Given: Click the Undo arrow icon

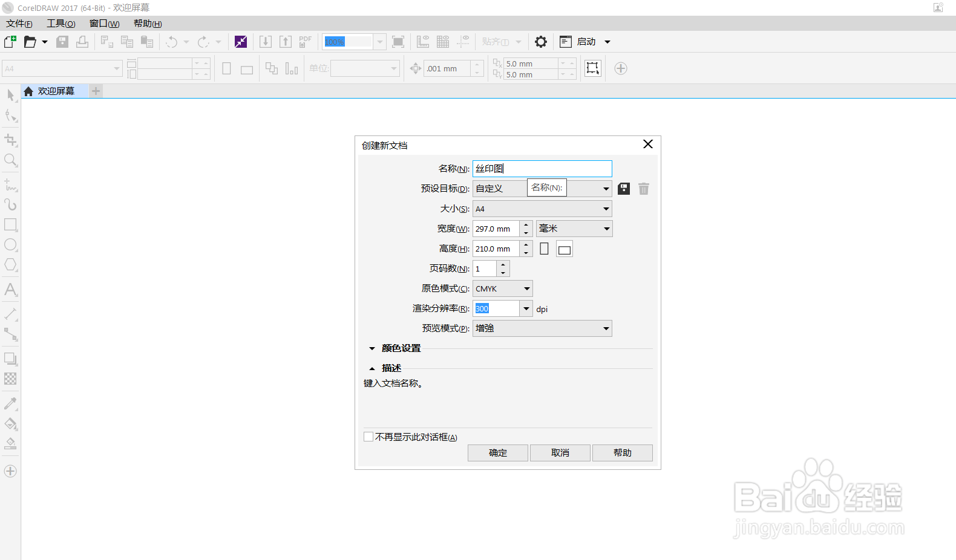Looking at the screenshot, I should [172, 42].
